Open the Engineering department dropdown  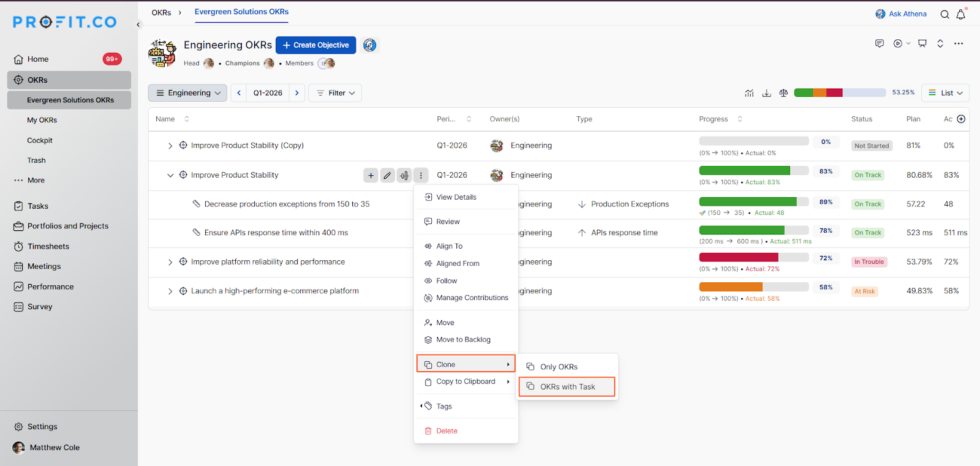pos(187,93)
